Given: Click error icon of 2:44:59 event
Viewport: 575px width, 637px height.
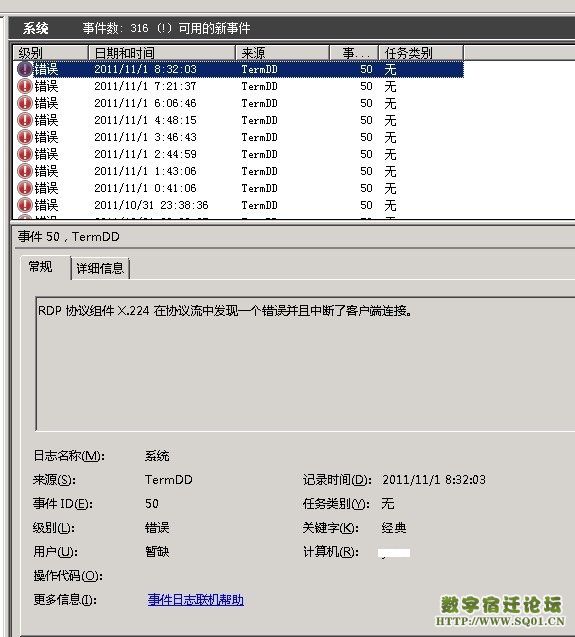Looking at the screenshot, I should pyautogui.click(x=25, y=154).
